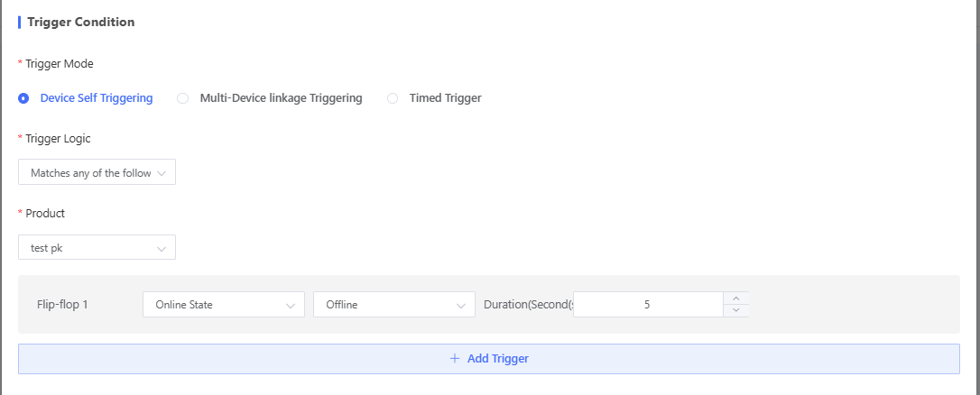Click the chevron arrow next to Offline
This screenshot has width=980, height=395.
[460, 306]
